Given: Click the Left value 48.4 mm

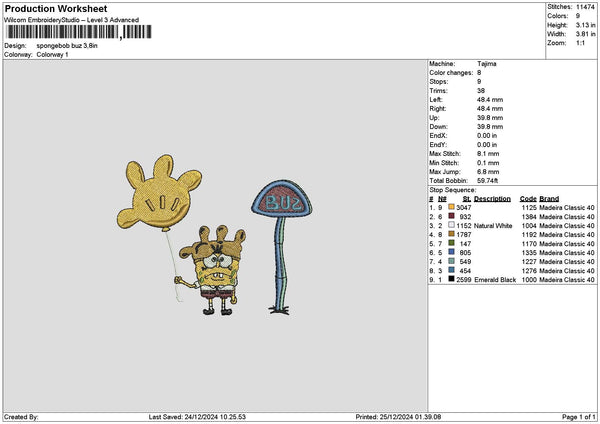Looking at the screenshot, I should [490, 100].
